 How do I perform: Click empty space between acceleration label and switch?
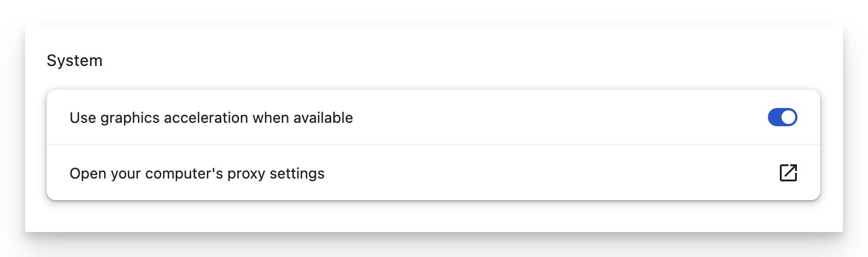tap(557, 118)
